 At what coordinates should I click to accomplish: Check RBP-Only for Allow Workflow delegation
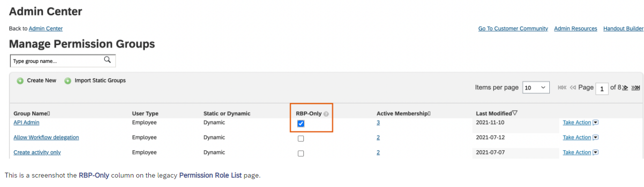(x=301, y=138)
